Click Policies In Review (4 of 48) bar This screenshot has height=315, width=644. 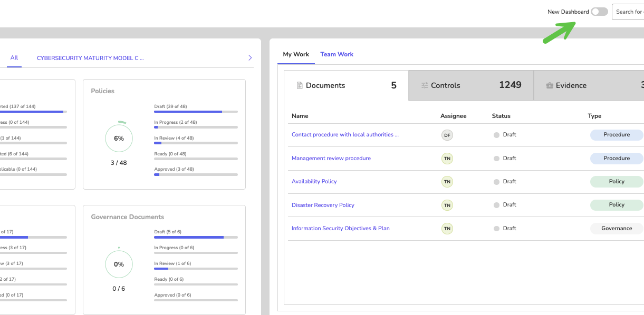196,143
